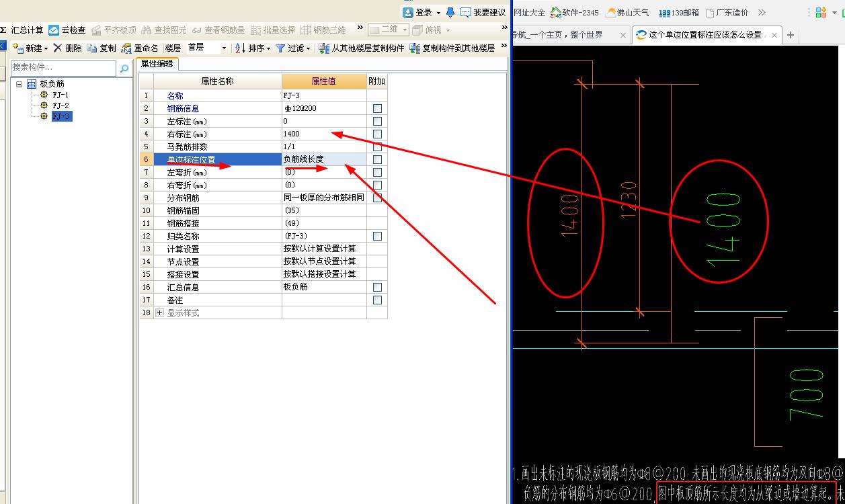Screen dimensions: 845x504
Task: Expand the 显示样式 property row
Action: (x=159, y=312)
